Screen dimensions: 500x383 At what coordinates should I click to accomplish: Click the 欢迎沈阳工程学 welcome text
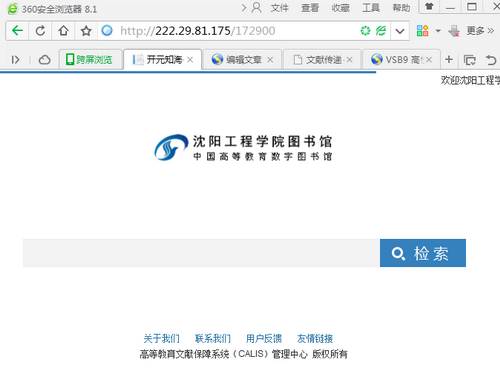coord(470,80)
